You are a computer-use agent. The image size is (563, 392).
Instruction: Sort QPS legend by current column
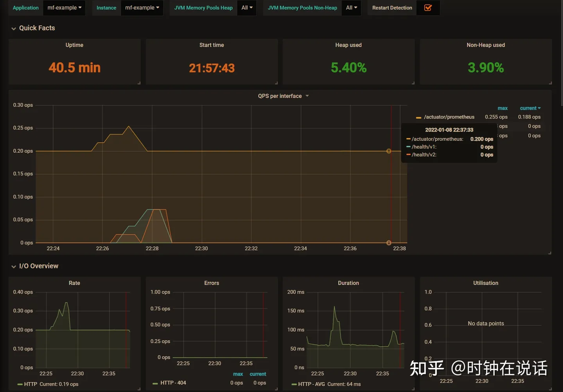coord(529,108)
